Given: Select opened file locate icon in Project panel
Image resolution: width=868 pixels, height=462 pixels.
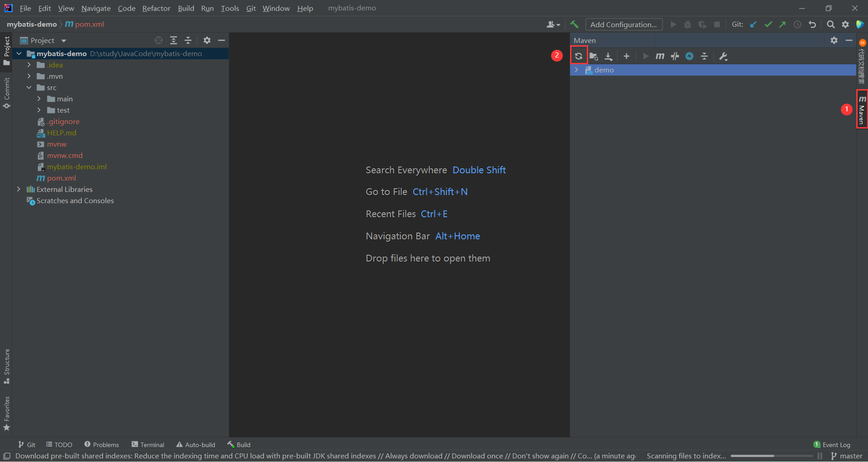Looking at the screenshot, I should coord(159,40).
